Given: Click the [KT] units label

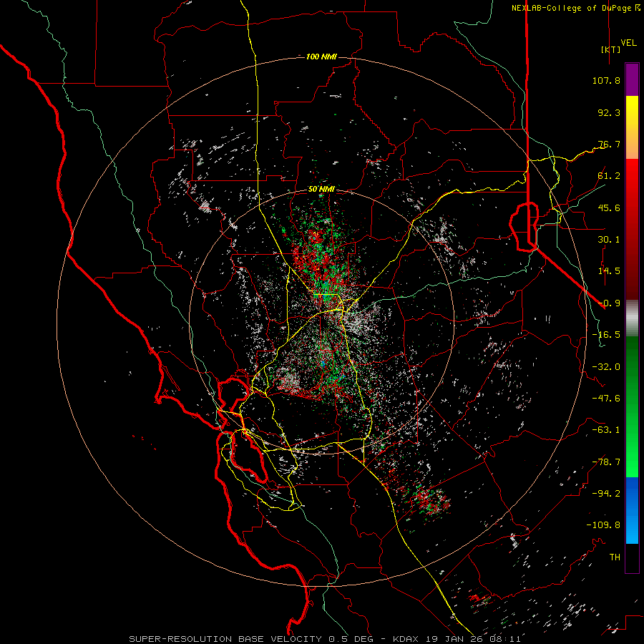Looking at the screenshot, I should [610, 49].
